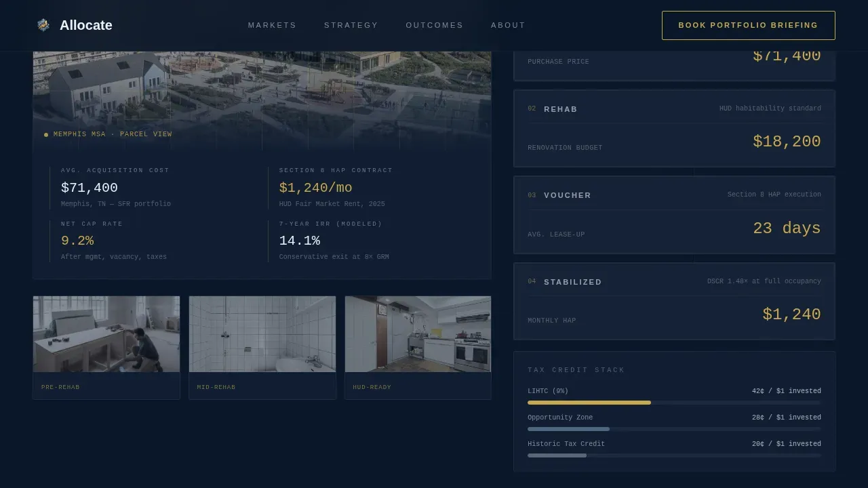Image resolution: width=868 pixels, height=488 pixels.
Task: Click the $1,240 monthly HAP value
Action: coord(791,314)
